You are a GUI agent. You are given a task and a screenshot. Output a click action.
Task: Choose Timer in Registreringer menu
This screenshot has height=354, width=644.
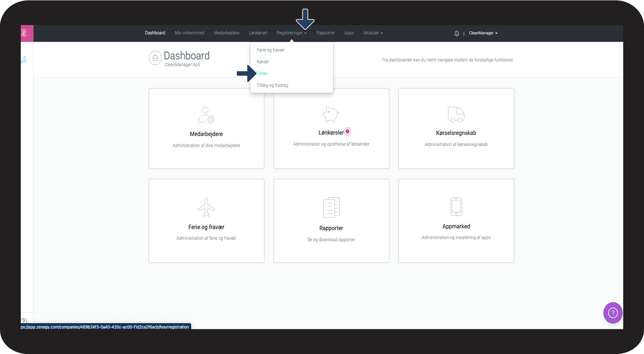point(262,74)
